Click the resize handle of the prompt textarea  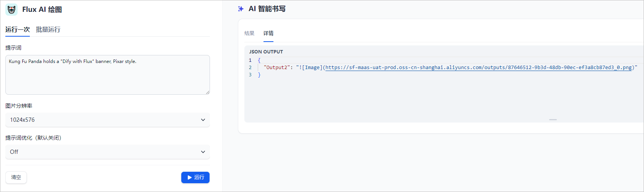click(x=208, y=92)
